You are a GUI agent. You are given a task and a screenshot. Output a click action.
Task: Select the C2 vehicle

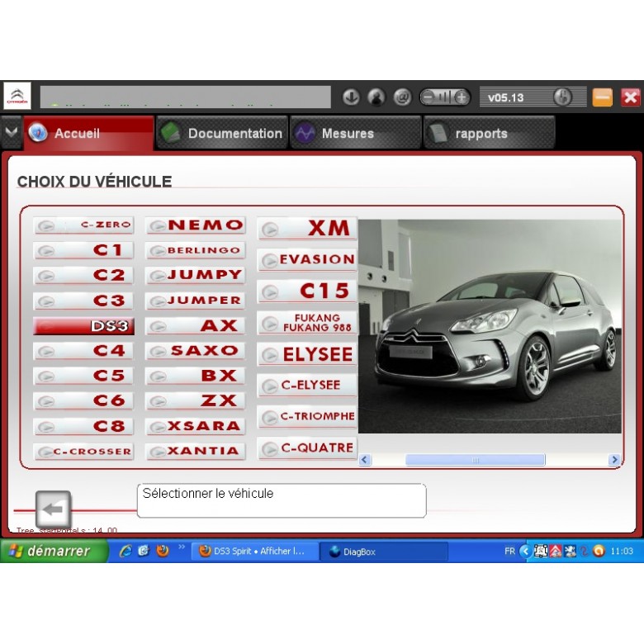83,275
